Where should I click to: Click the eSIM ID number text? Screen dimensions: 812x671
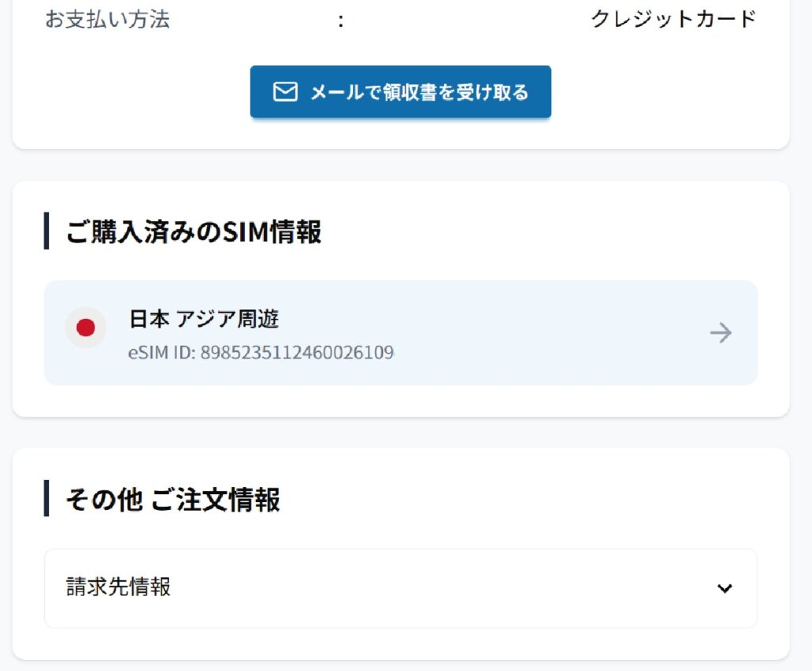click(x=297, y=352)
